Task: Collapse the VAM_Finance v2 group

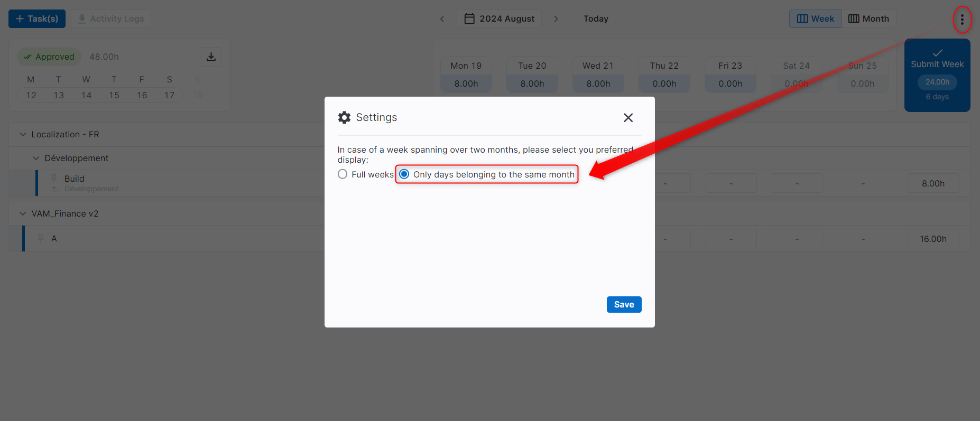Action: (x=23, y=214)
